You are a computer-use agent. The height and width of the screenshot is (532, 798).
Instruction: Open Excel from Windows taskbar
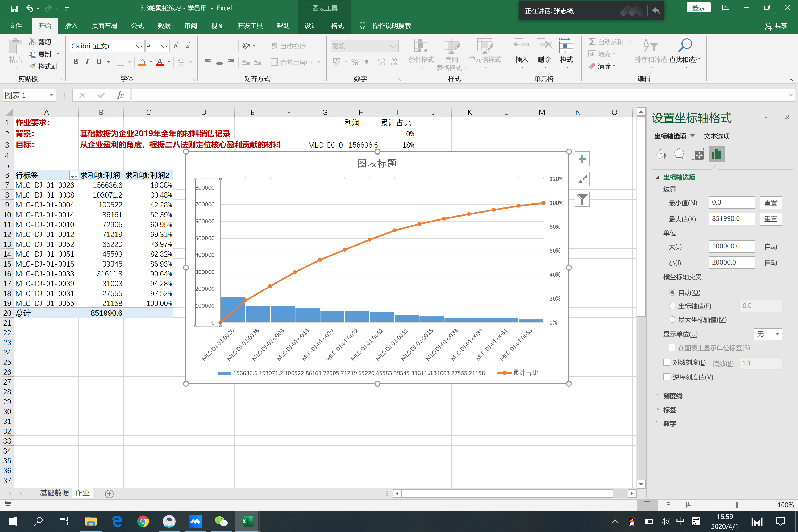click(247, 521)
